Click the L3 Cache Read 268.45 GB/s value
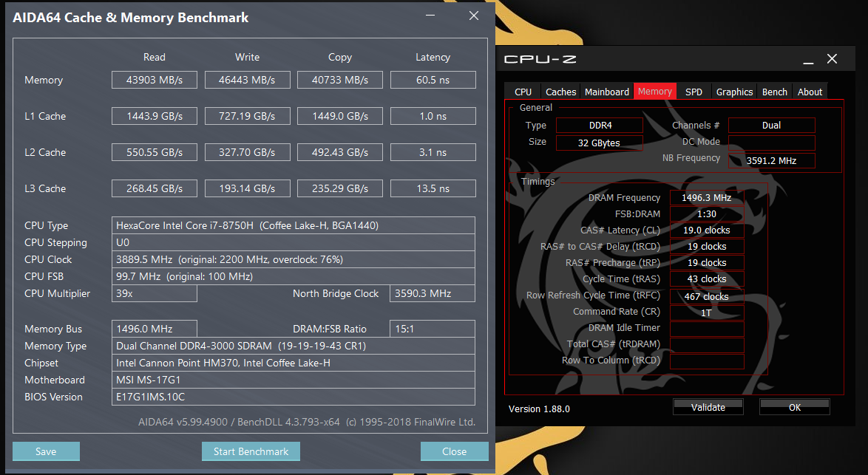This screenshot has height=475, width=868. click(x=155, y=188)
